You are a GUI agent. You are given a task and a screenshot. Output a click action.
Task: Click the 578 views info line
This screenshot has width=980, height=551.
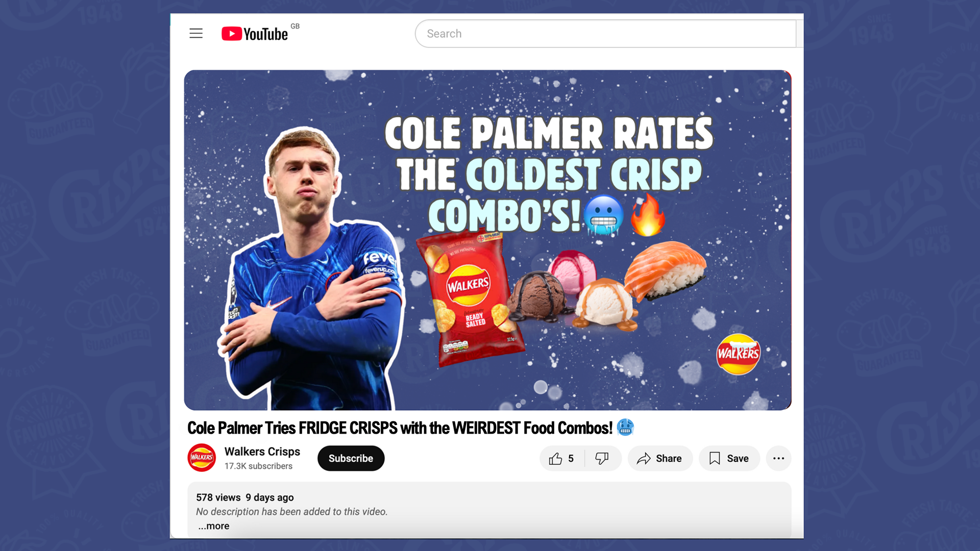[x=245, y=497]
